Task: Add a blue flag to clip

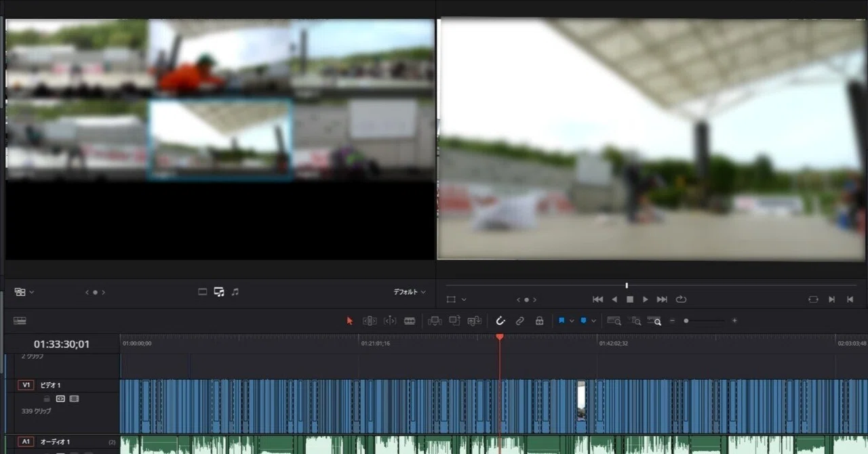Action: 561,321
